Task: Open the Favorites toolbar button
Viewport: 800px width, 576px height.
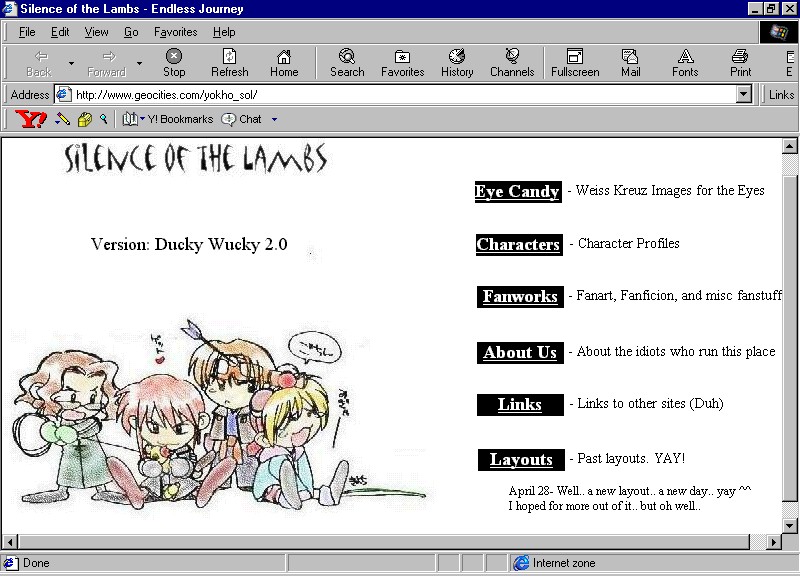Action: point(403,63)
